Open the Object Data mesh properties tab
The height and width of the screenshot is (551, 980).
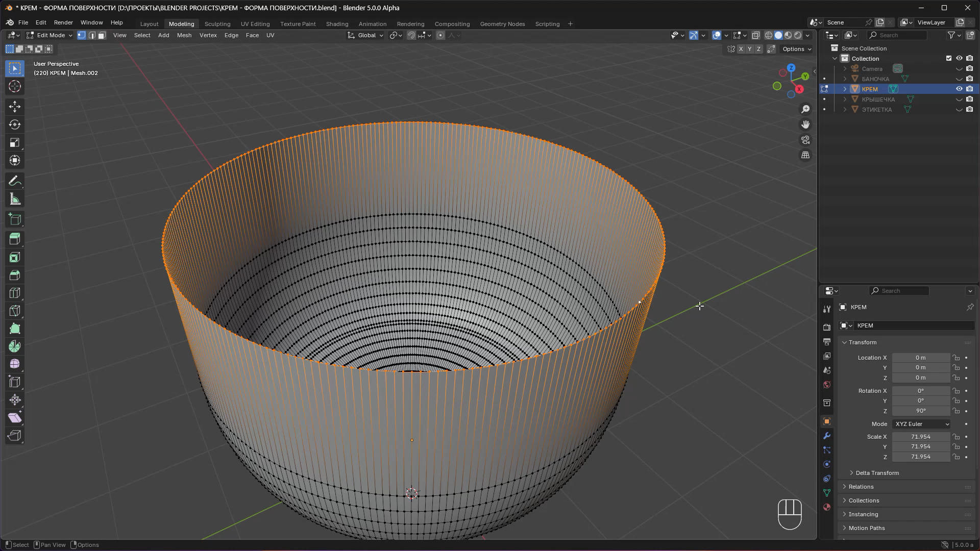tap(827, 493)
